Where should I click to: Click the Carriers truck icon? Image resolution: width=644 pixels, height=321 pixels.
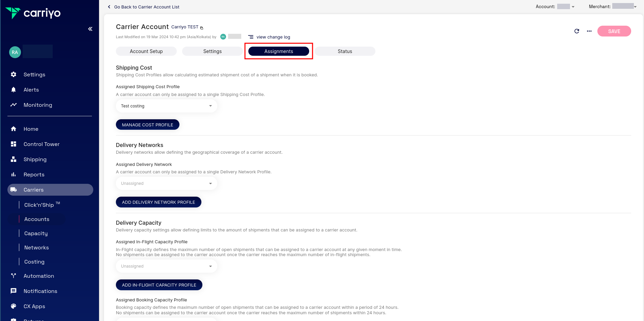[x=14, y=190]
